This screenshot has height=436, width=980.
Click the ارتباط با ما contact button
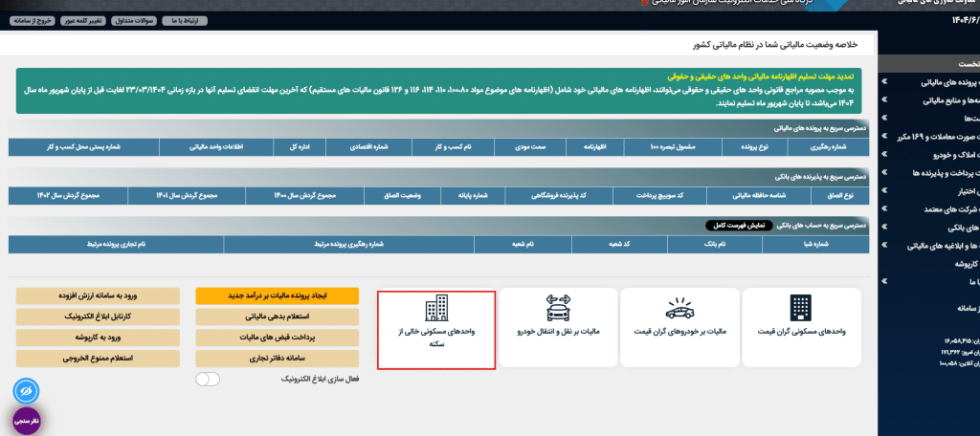182,20
